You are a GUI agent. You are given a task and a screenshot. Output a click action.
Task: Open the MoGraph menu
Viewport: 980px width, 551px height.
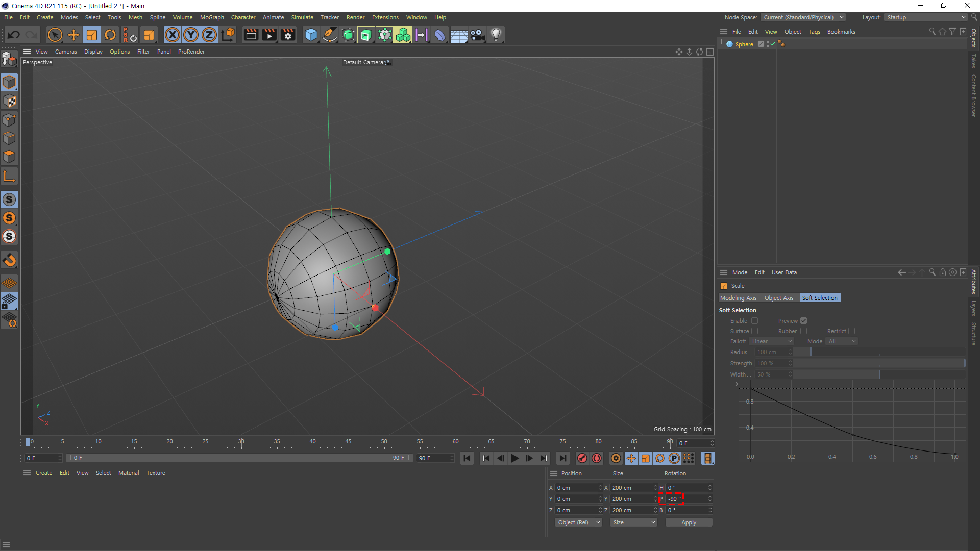point(212,17)
